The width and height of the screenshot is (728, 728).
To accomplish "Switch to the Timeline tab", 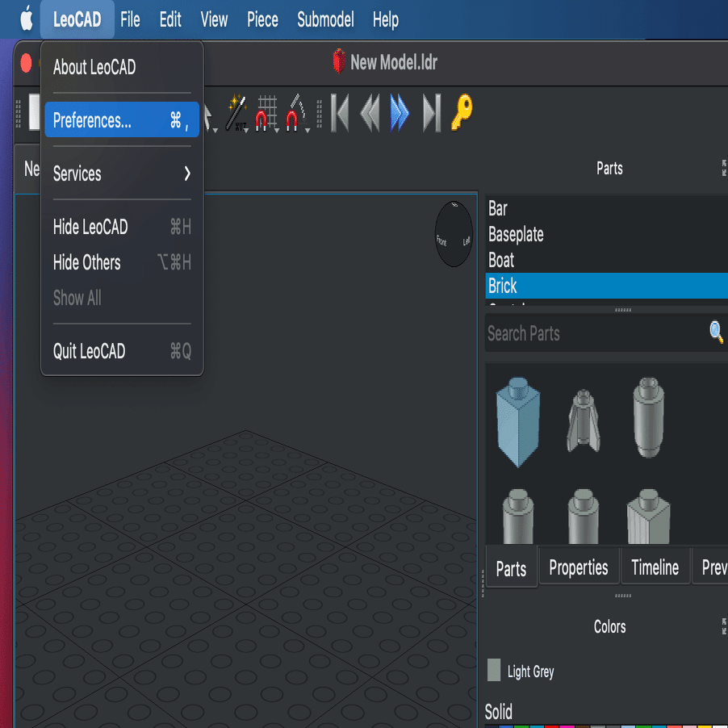I will click(x=655, y=567).
